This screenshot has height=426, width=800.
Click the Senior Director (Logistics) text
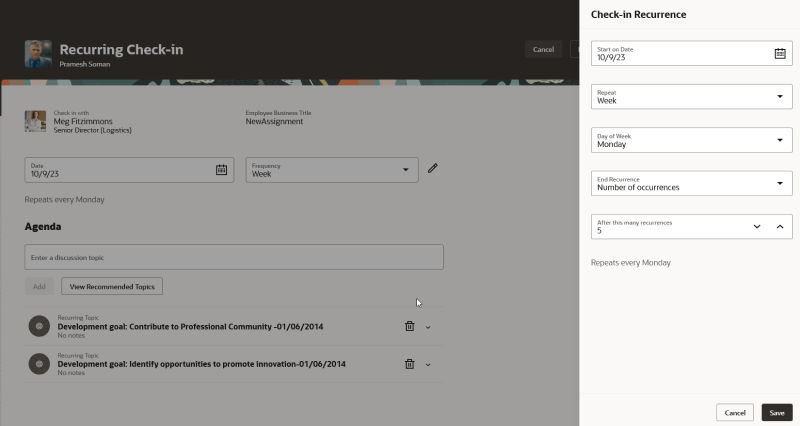92,130
